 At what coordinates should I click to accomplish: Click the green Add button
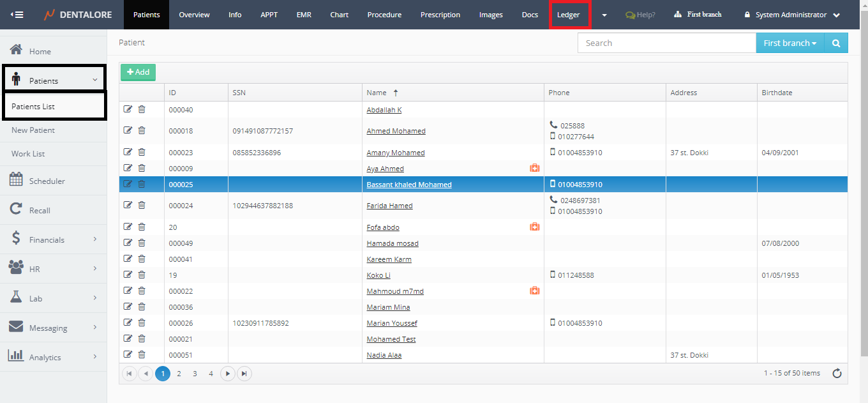[x=138, y=72]
